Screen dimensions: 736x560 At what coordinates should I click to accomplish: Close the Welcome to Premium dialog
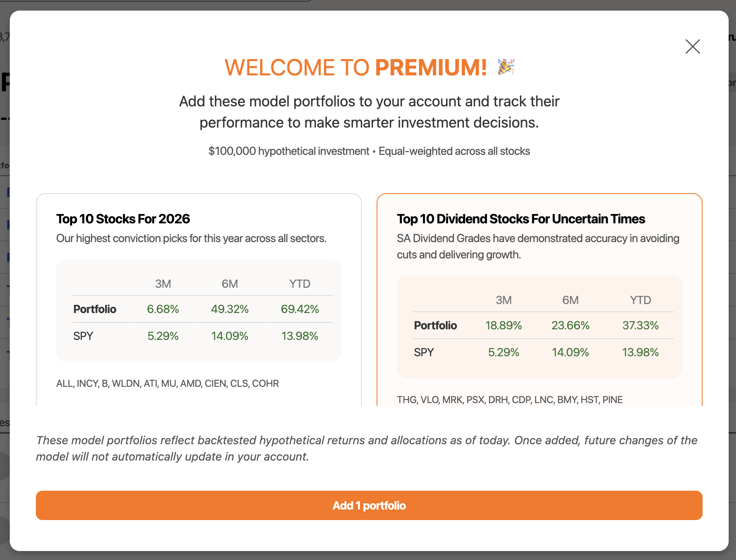click(x=692, y=46)
